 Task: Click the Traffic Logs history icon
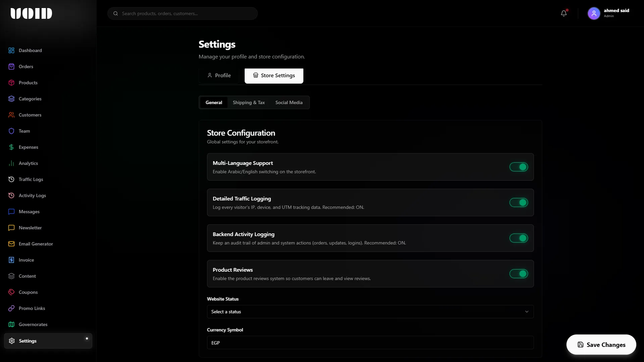point(11,179)
